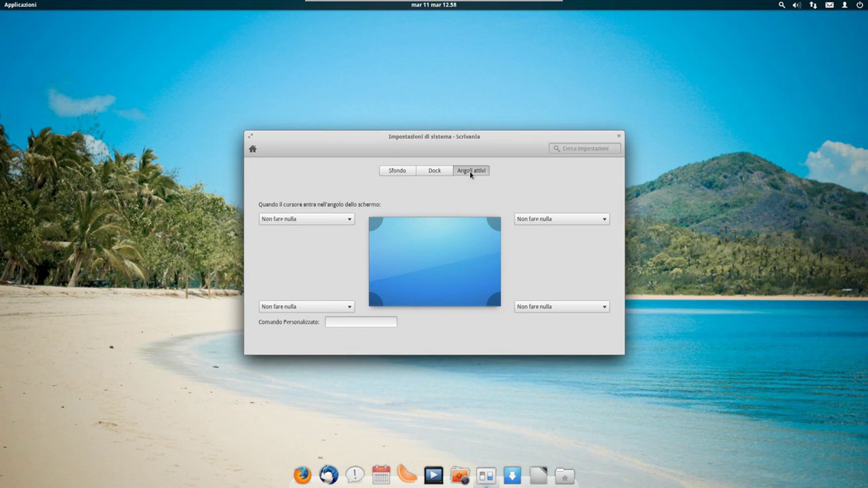Expand the top-left corner action dropdown

(x=306, y=219)
